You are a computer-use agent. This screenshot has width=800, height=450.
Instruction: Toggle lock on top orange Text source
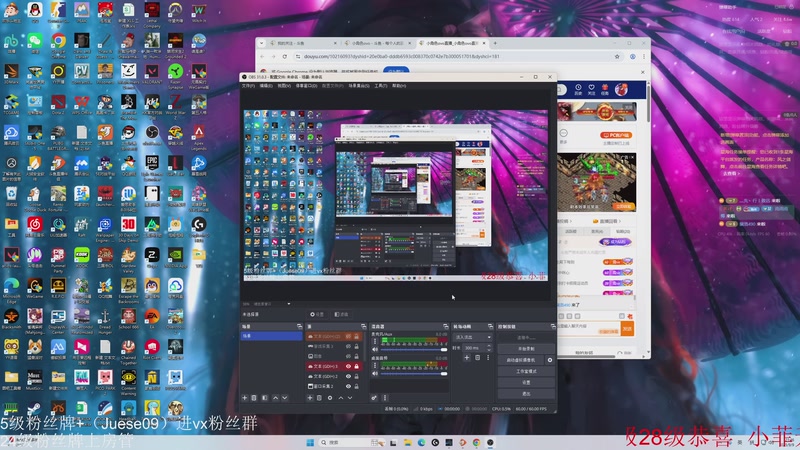click(357, 336)
